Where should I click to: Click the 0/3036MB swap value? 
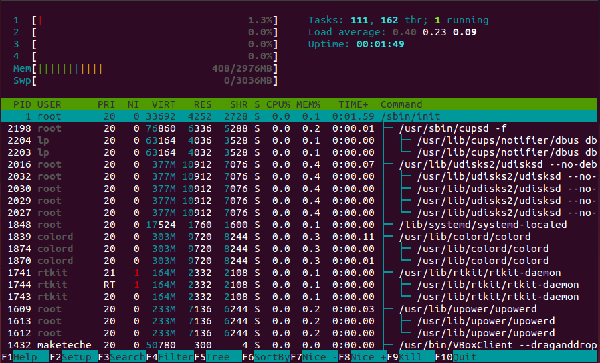click(249, 81)
